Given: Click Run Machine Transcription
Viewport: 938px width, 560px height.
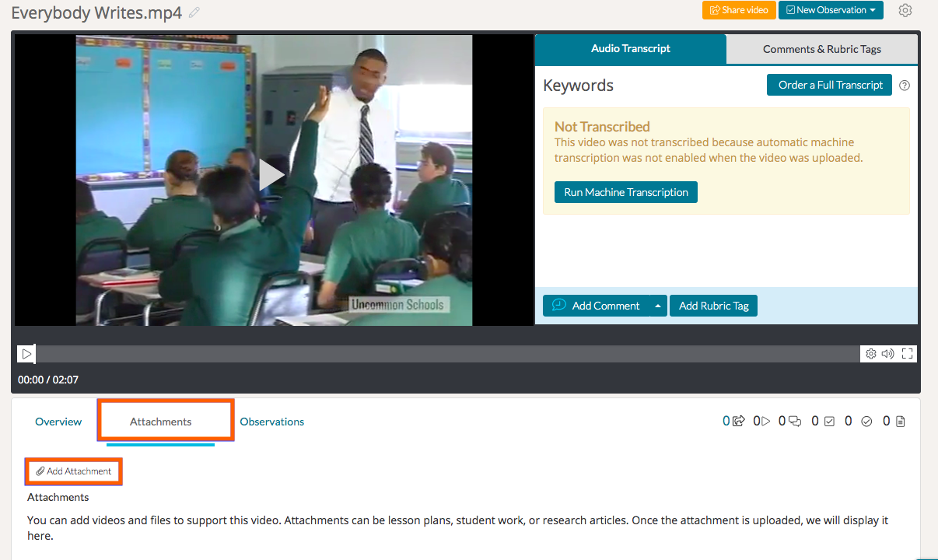Looking at the screenshot, I should [625, 192].
